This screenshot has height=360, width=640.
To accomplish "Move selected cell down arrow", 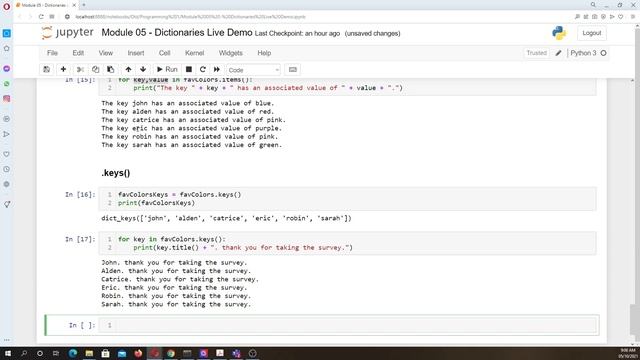I will [143, 69].
